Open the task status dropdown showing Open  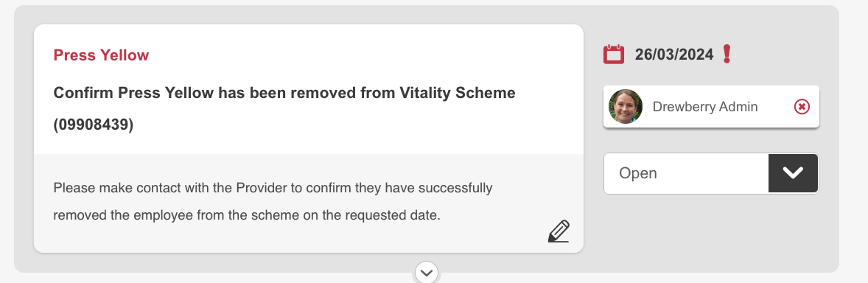tap(711, 173)
